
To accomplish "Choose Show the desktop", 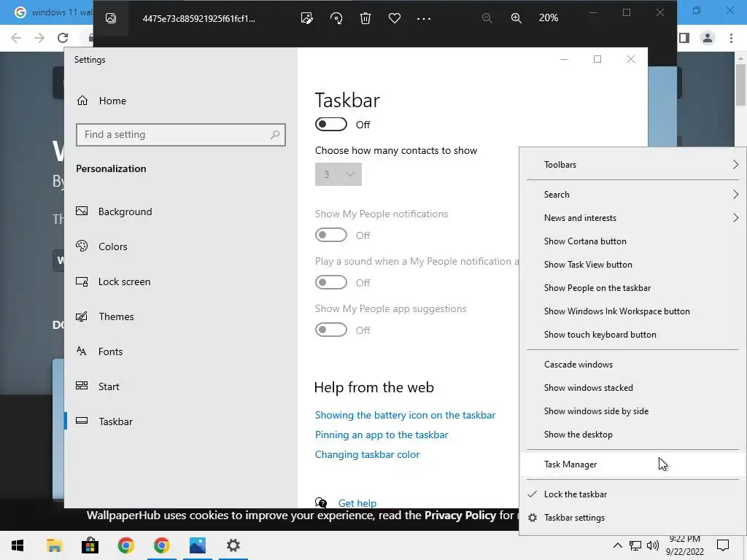I will click(x=632, y=435).
